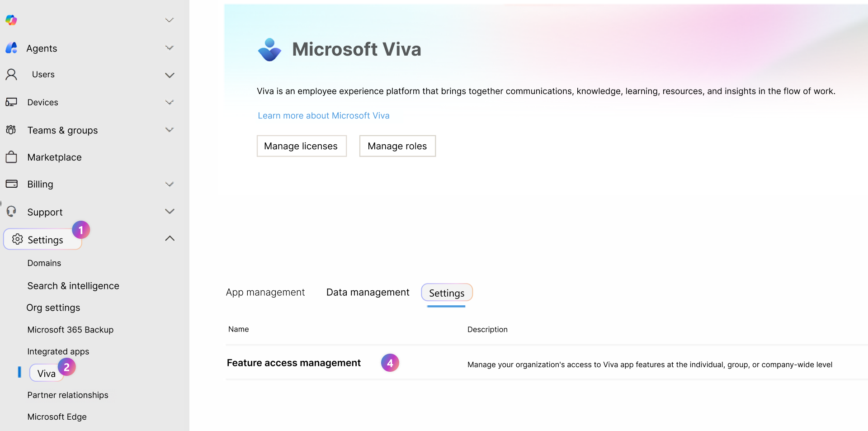Click the Settings gear icon
Viewport: 868px width, 431px height.
[x=18, y=240]
